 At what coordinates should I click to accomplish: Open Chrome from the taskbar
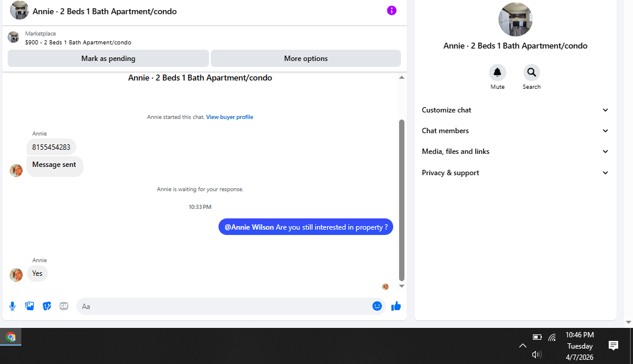tap(11, 337)
